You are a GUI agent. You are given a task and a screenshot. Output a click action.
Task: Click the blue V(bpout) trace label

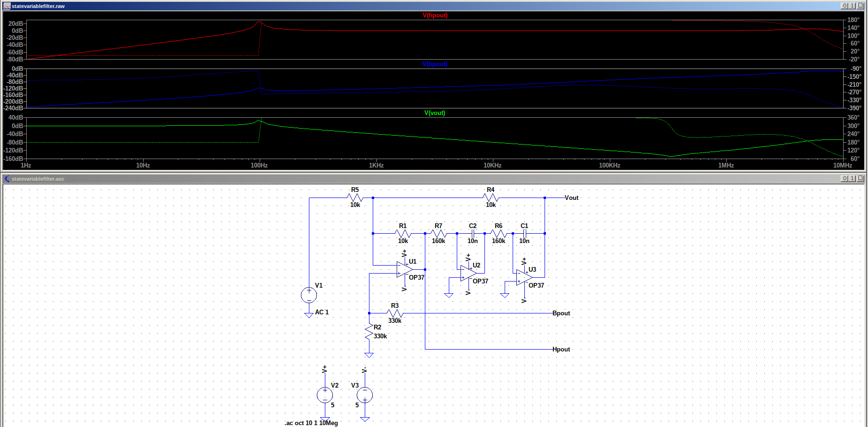pyautogui.click(x=435, y=64)
